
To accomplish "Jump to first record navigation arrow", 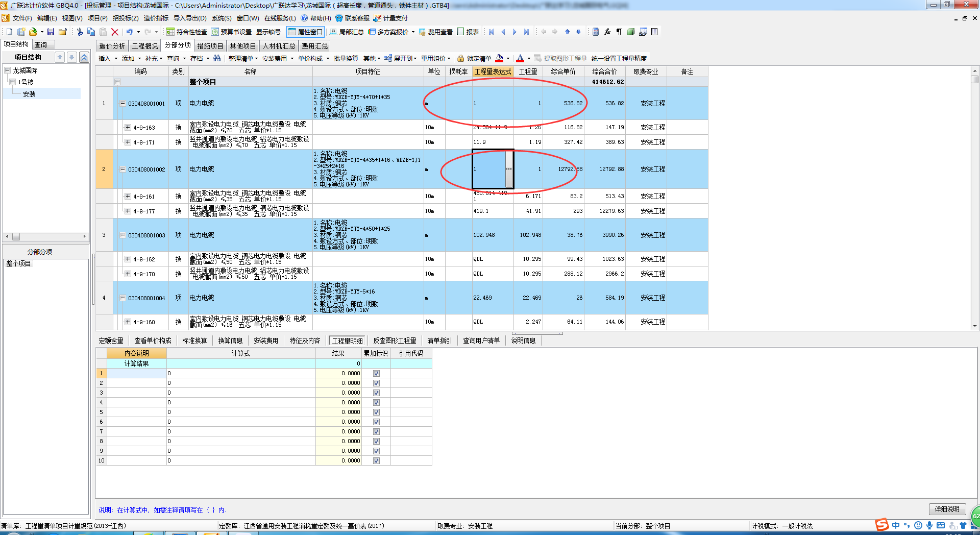I will (492, 32).
